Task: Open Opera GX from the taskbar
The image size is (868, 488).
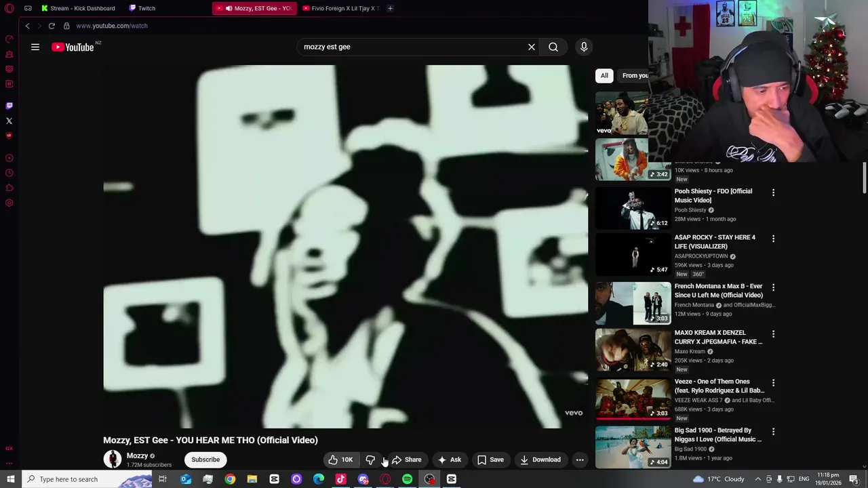Action: tap(385, 479)
